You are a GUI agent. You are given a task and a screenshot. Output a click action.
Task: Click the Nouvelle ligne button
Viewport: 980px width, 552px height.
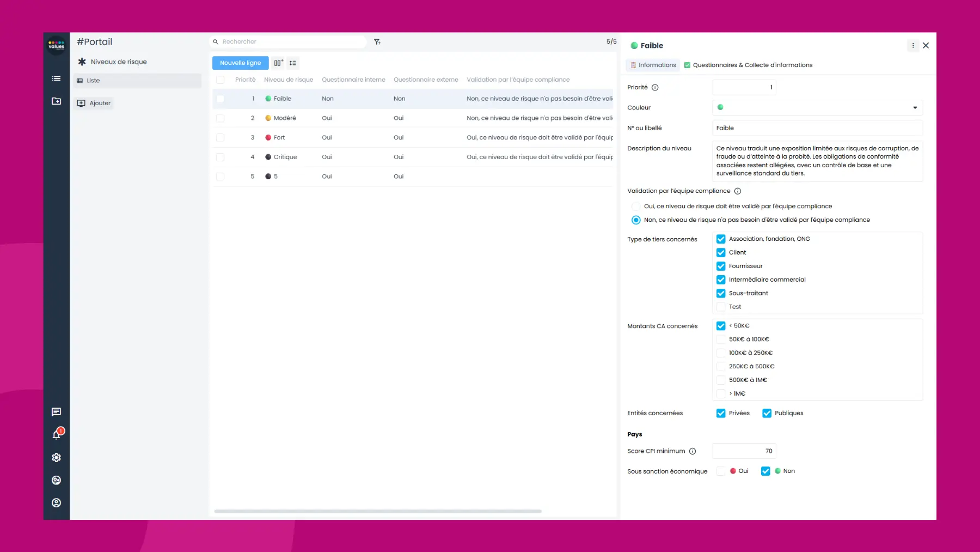[240, 63]
